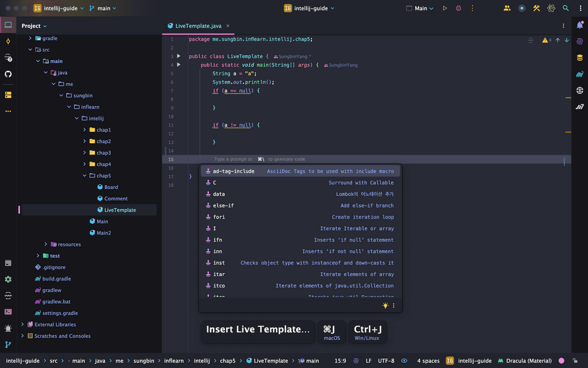Open the Database tool window icon
The height and width of the screenshot is (368, 588).
point(580,58)
